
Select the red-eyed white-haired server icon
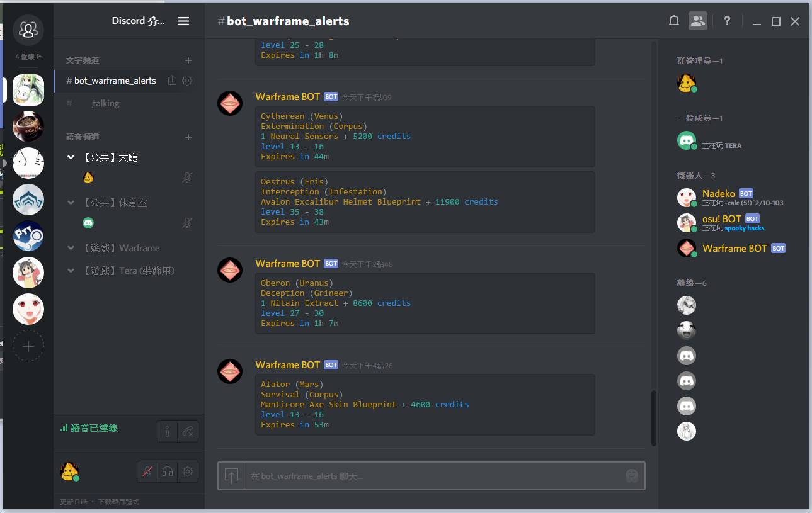[28, 309]
